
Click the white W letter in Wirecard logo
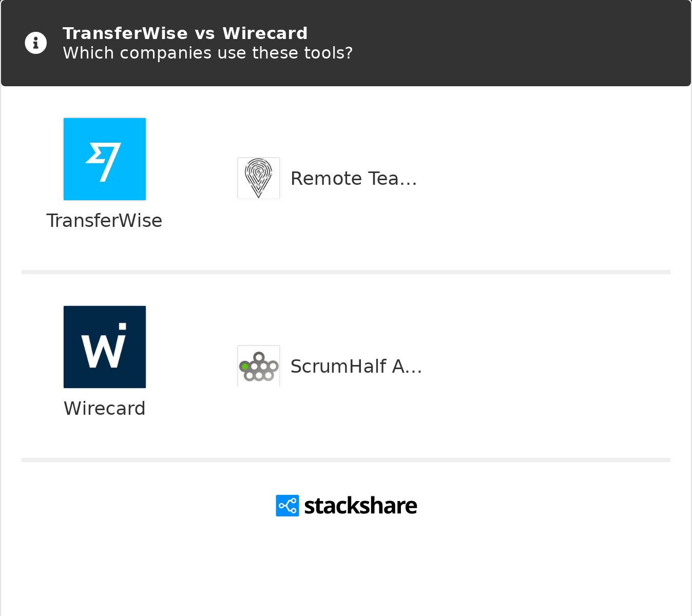click(103, 351)
